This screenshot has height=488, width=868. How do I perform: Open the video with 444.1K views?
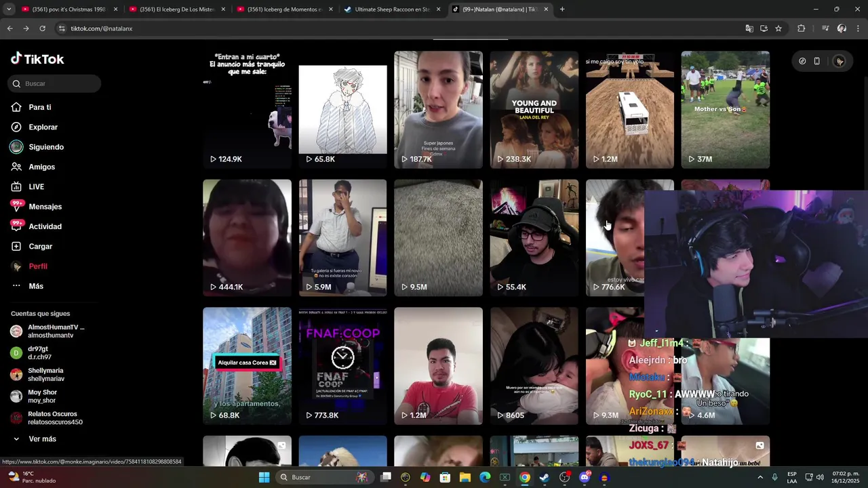(x=247, y=238)
